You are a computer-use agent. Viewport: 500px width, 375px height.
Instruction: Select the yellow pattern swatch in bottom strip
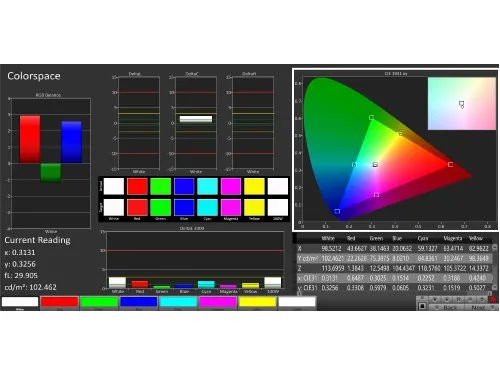click(257, 302)
